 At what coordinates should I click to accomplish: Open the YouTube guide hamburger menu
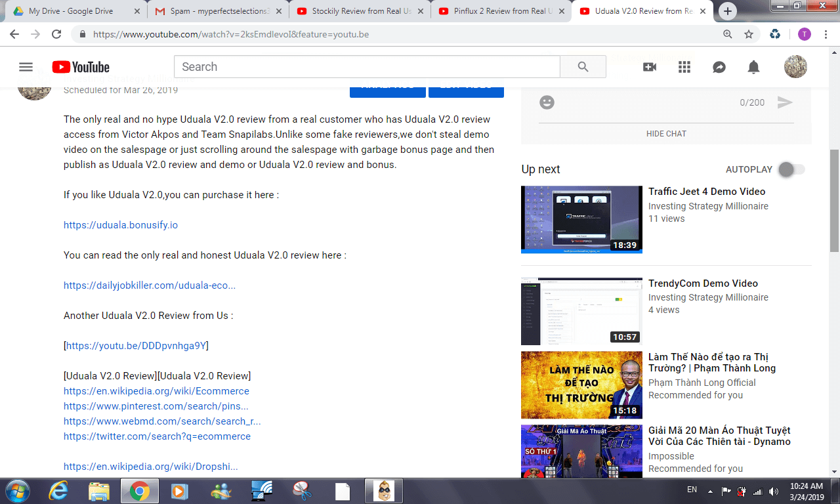tap(26, 67)
